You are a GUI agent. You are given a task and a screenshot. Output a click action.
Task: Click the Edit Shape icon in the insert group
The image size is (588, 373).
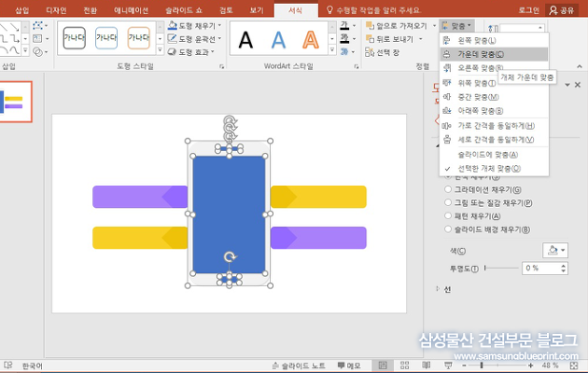(x=37, y=25)
